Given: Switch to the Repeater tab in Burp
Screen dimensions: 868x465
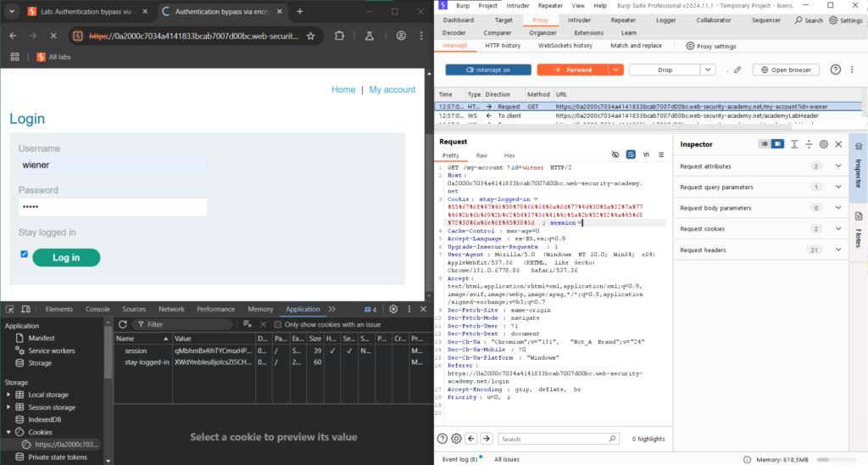Looking at the screenshot, I should pyautogui.click(x=623, y=20).
